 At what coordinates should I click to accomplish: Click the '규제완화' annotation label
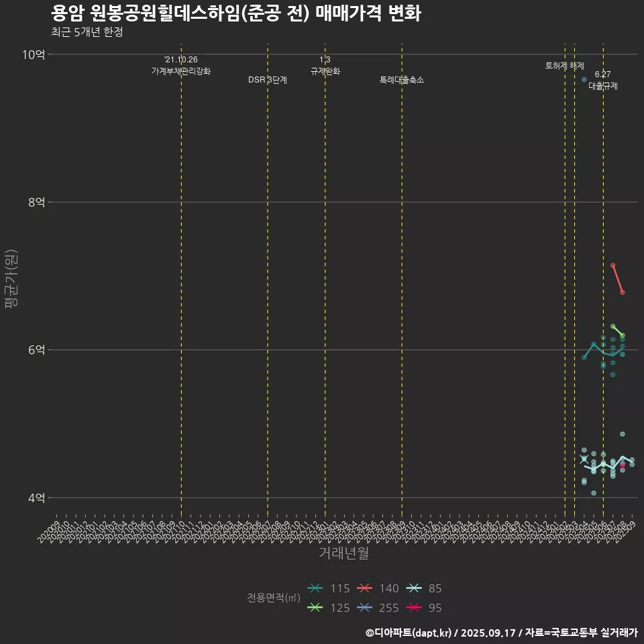325,71
